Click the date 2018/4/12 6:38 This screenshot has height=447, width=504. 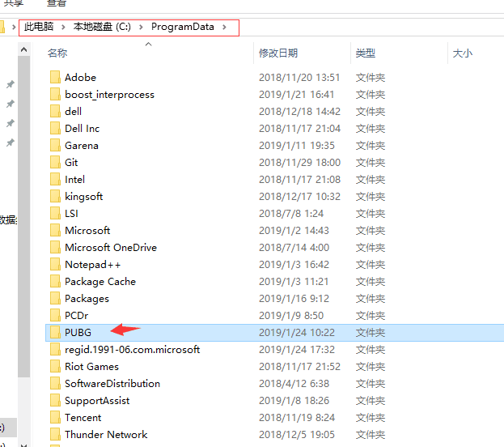[294, 384]
